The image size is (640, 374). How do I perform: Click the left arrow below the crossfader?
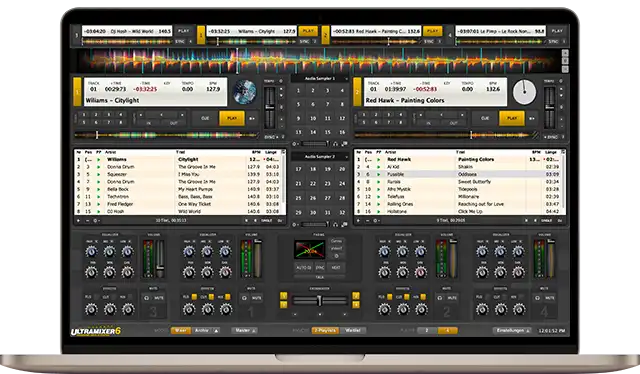[295, 314]
